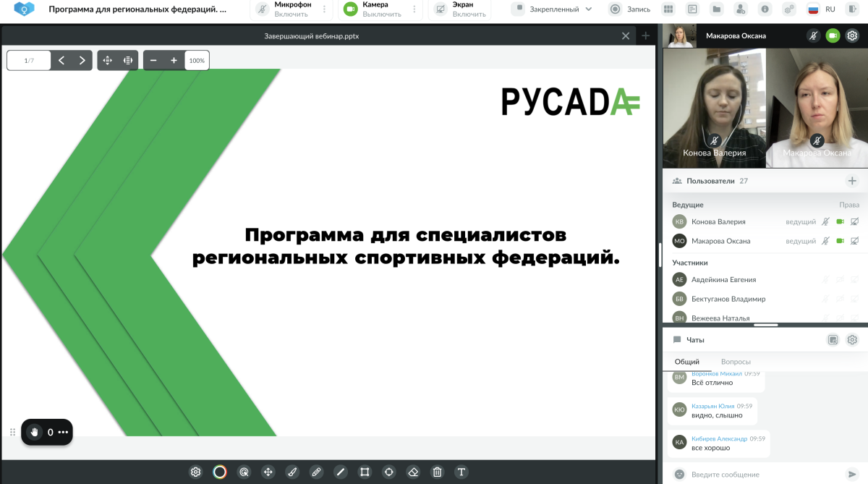Click the message input field

coord(763,475)
